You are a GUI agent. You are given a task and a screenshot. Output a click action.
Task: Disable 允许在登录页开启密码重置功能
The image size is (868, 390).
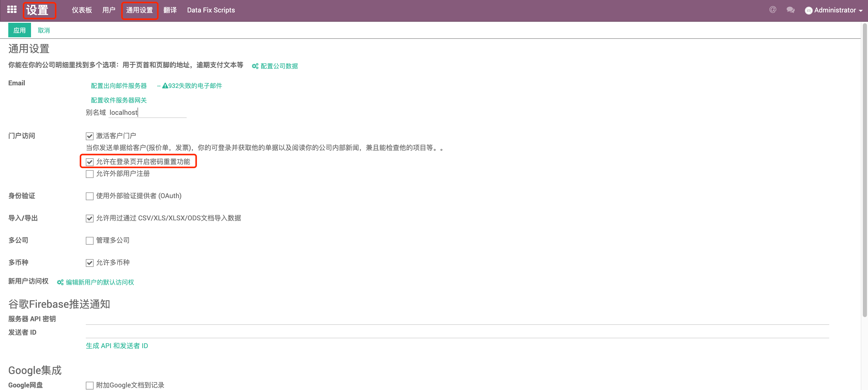pyautogui.click(x=89, y=162)
